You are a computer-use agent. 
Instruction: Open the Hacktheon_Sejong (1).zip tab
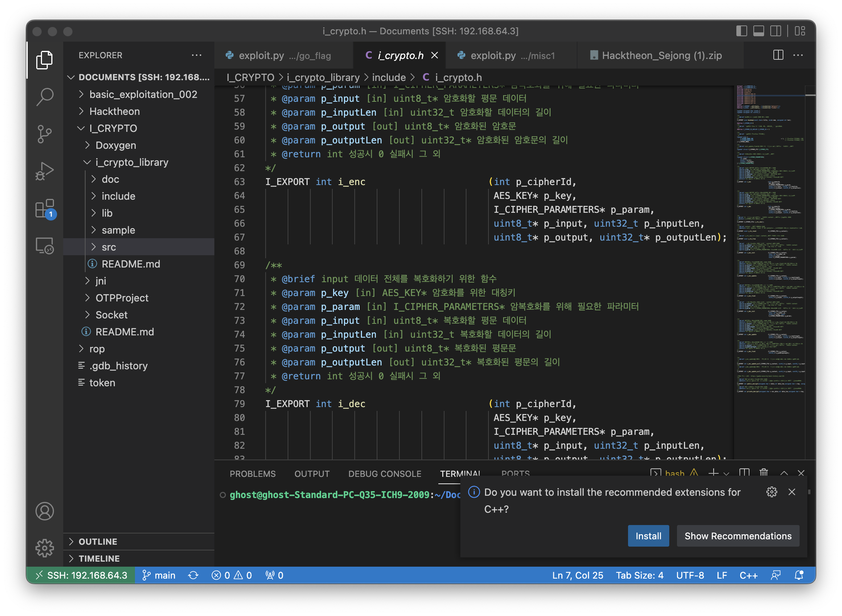click(x=661, y=56)
